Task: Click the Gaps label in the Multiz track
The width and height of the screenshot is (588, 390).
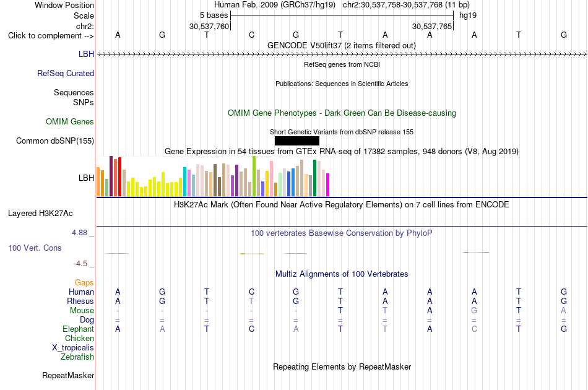Action: tap(84, 282)
